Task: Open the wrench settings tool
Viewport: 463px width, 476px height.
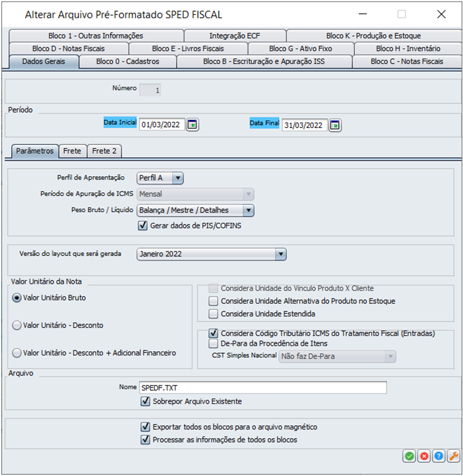Action: point(454,456)
